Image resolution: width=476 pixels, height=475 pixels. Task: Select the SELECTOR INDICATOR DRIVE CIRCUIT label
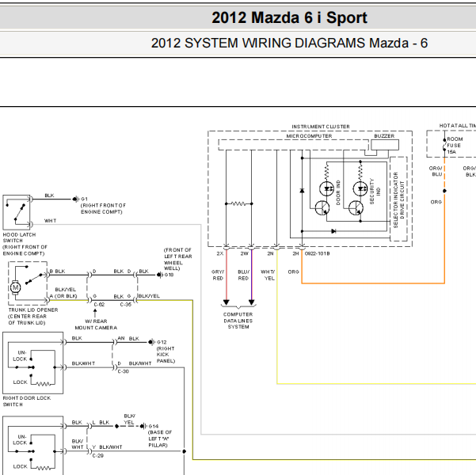(398, 200)
